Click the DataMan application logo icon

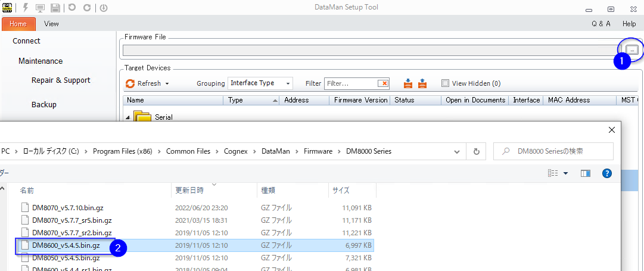(x=8, y=7)
